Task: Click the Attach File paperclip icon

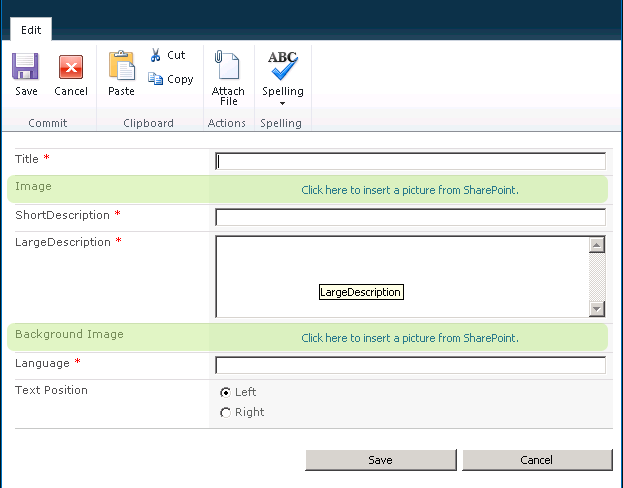Action: pyautogui.click(x=228, y=67)
